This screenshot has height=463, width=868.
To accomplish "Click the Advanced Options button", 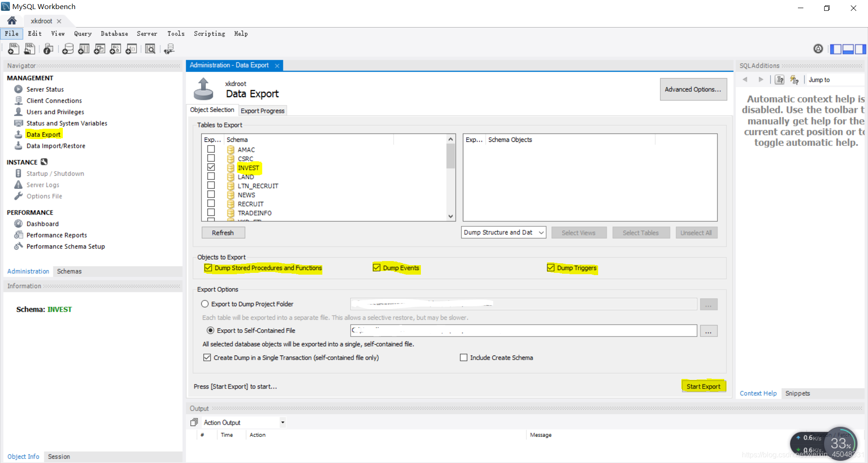I will point(693,89).
